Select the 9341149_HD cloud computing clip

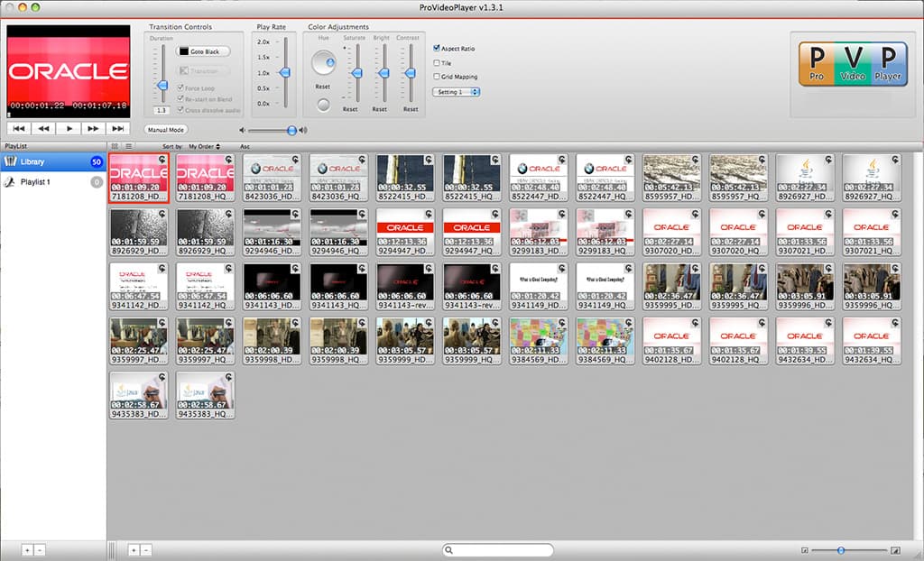539,287
